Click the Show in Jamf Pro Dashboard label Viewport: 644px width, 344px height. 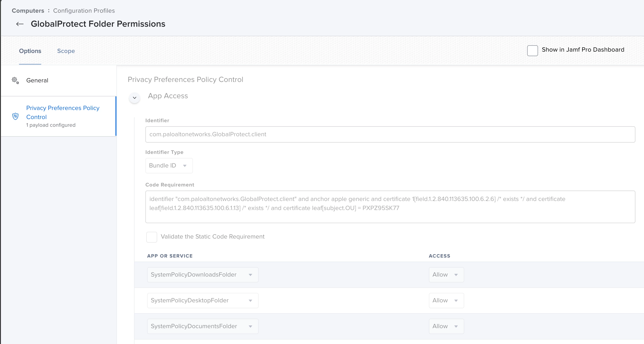pos(583,50)
